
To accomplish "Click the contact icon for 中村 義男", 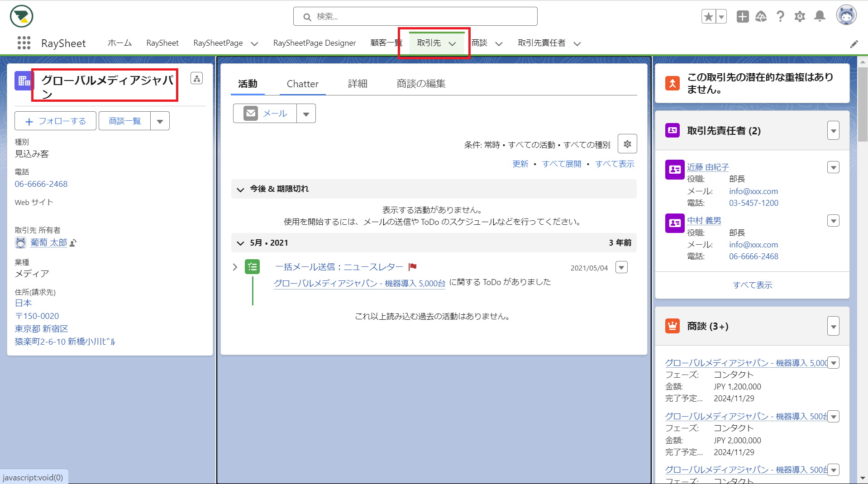I will (x=675, y=223).
